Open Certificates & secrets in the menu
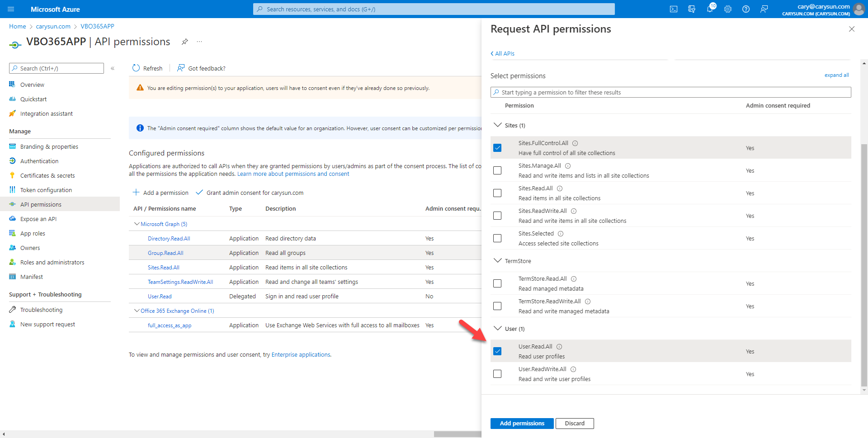868x438 pixels. (x=47, y=175)
